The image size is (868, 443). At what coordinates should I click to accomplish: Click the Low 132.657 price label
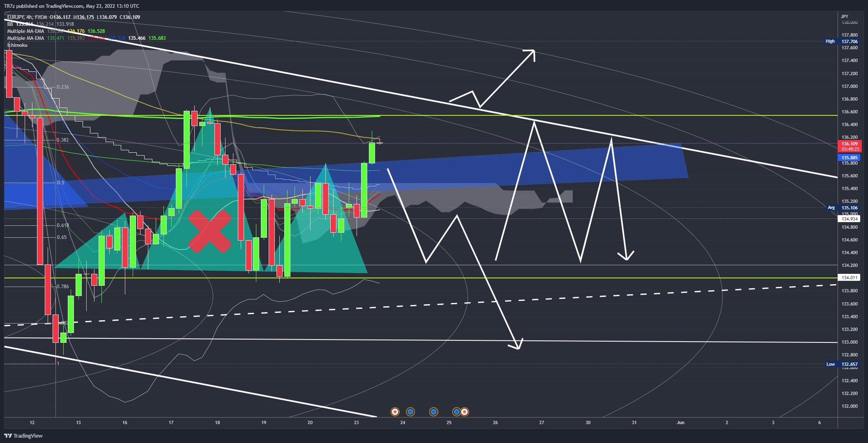click(x=842, y=364)
